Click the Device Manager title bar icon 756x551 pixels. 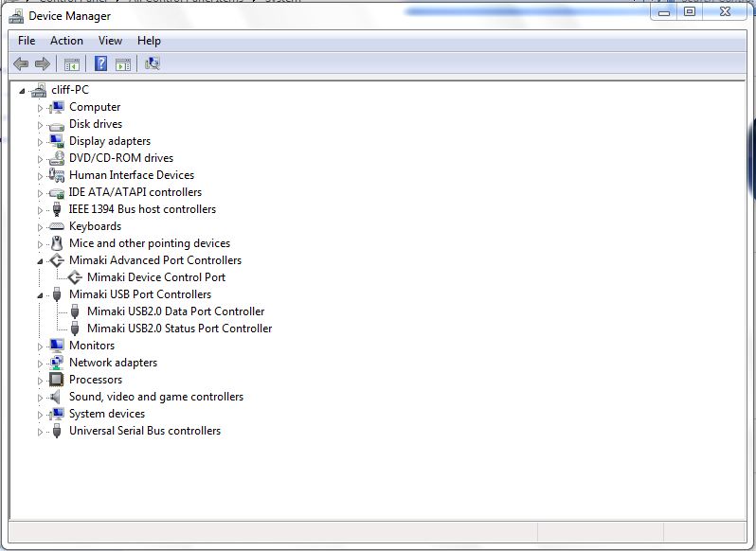pos(16,16)
